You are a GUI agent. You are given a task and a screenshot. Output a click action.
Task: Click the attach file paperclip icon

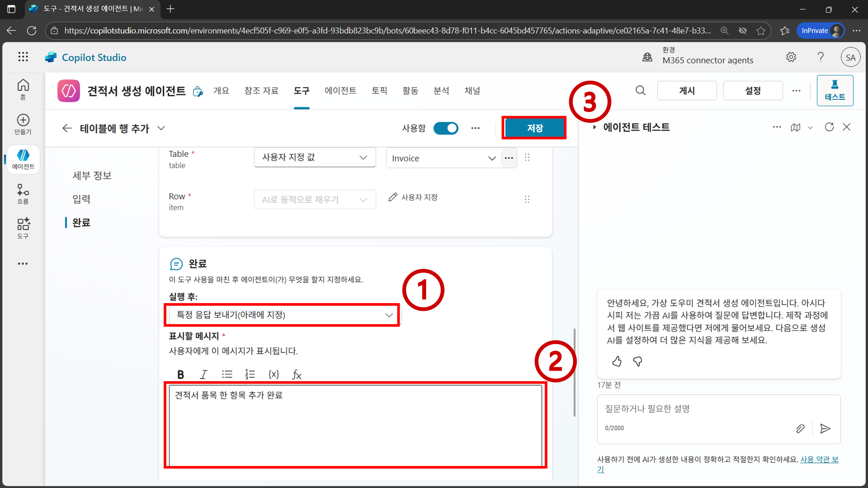coord(800,428)
